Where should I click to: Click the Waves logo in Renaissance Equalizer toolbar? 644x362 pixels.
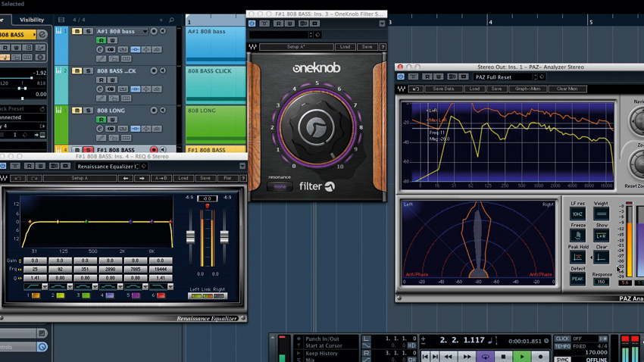coord(4,178)
